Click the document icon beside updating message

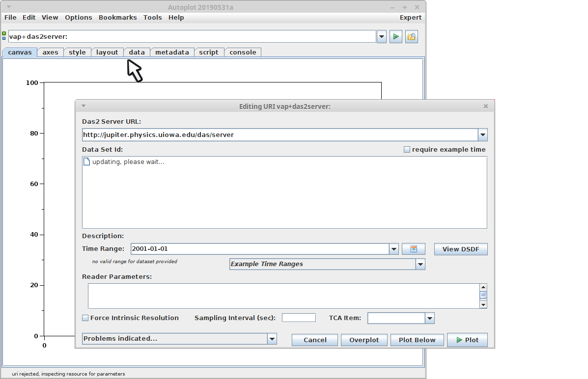(86, 162)
